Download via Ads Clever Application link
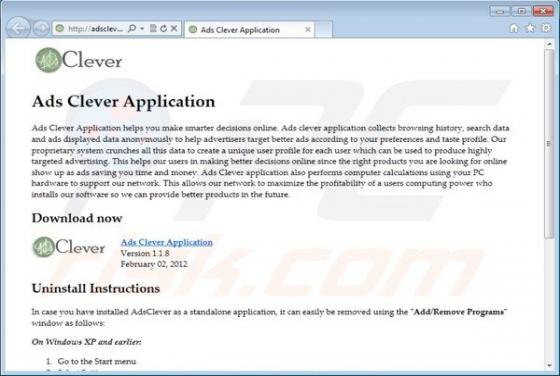 pyautogui.click(x=166, y=242)
